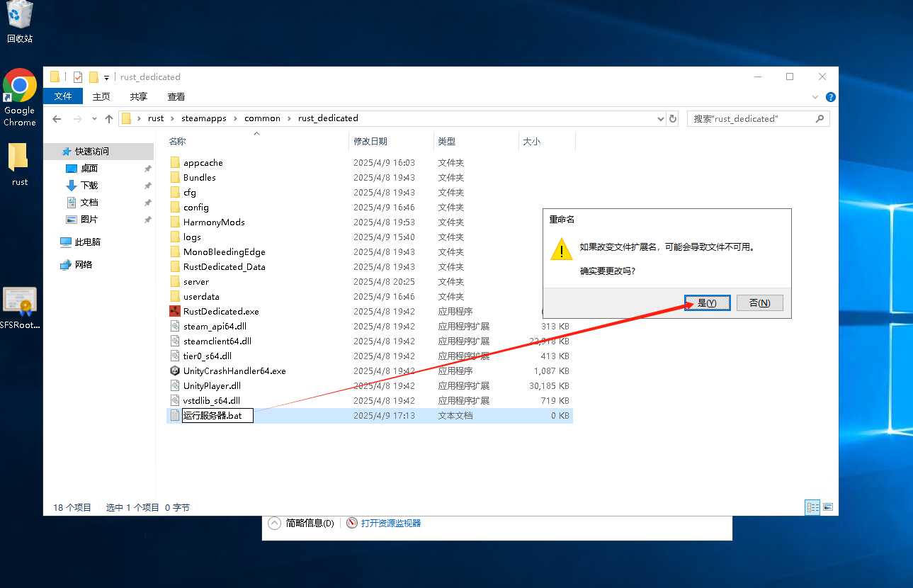This screenshot has width=913, height=588.
Task: Click the magnifier icon in the search box
Action: 820,118
